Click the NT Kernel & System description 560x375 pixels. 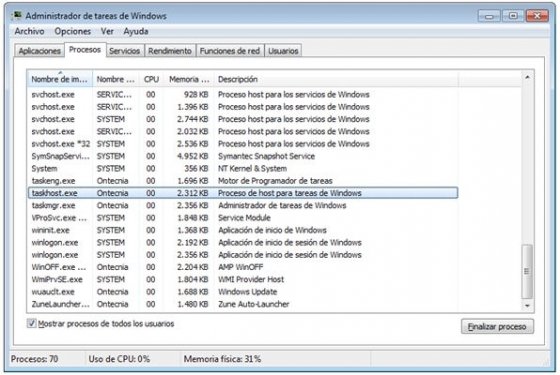(x=252, y=169)
